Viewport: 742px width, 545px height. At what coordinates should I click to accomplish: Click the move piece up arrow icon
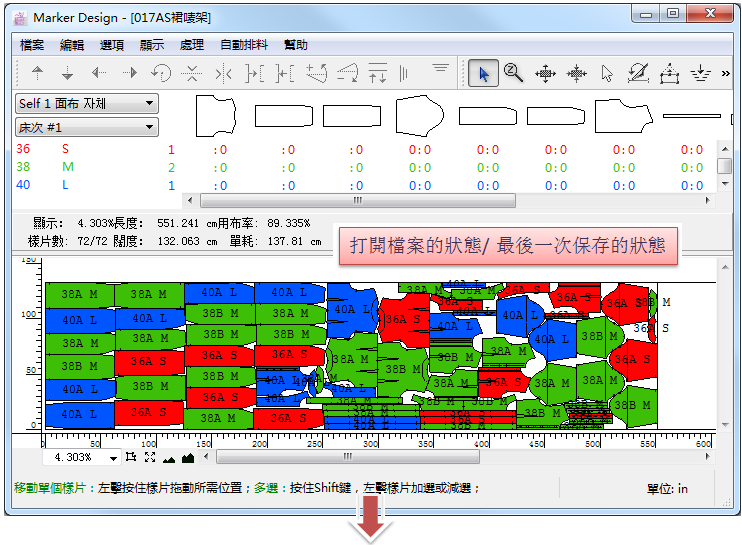tap(37, 73)
